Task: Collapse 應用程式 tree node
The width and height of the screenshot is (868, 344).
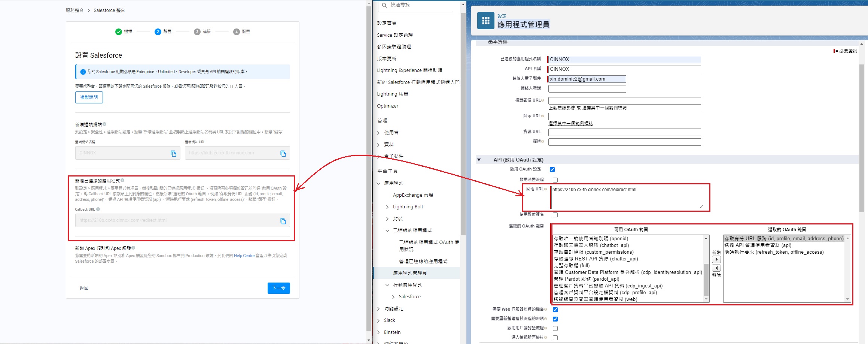Action: [x=378, y=183]
